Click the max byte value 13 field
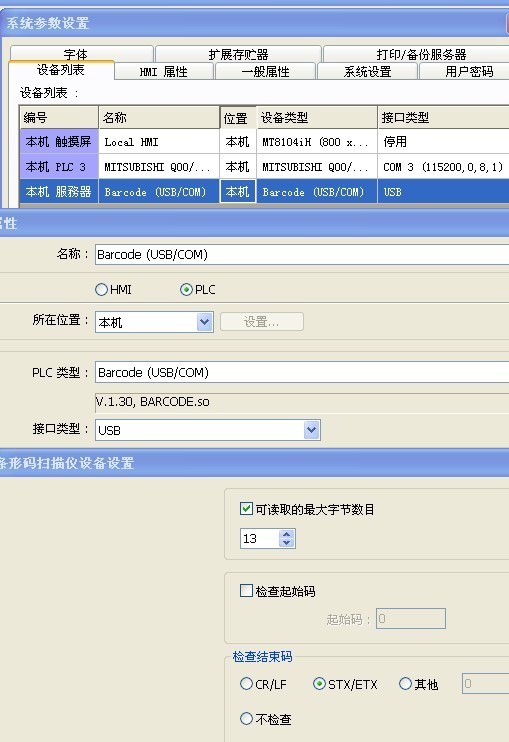 pos(260,539)
